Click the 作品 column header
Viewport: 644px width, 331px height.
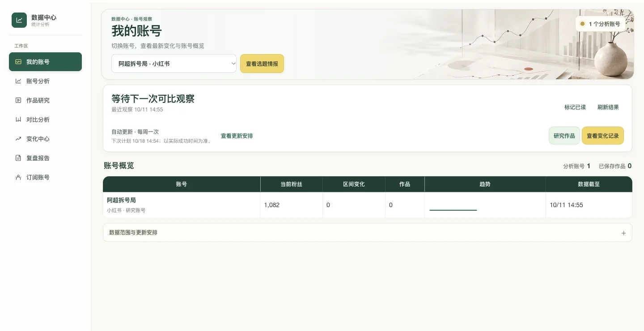coord(405,184)
